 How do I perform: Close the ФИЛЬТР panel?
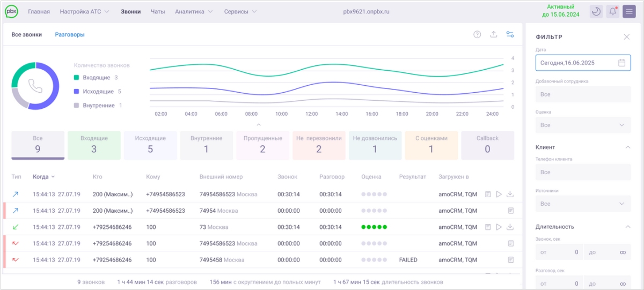(626, 37)
